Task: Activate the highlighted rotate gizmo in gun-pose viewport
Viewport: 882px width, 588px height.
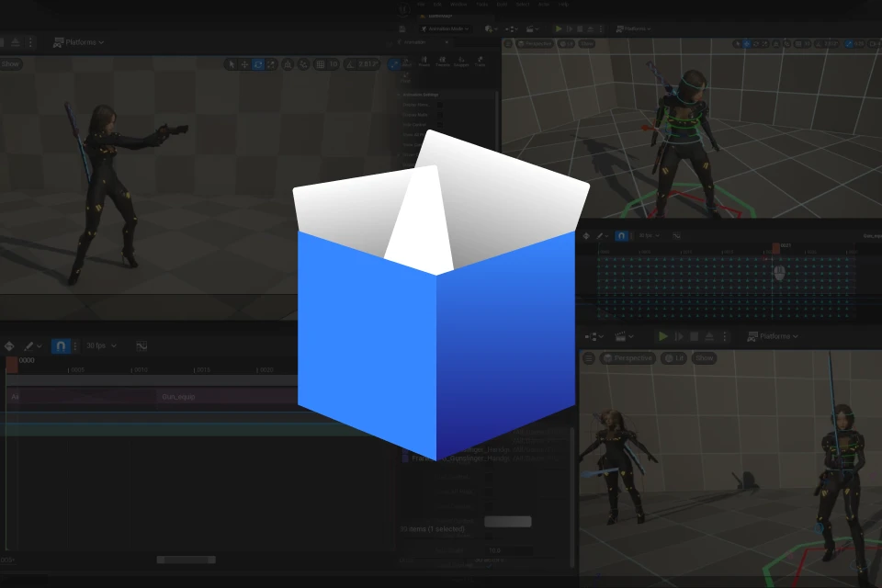Action: click(258, 64)
